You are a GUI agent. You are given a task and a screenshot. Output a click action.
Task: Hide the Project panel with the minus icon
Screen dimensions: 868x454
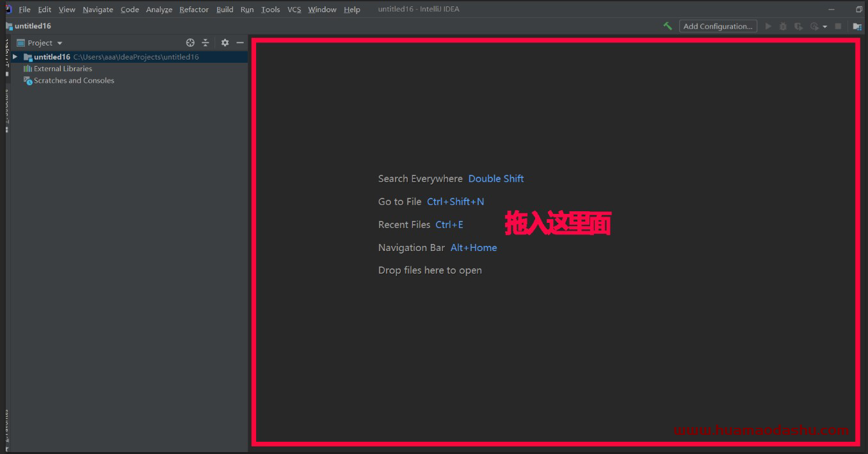240,43
